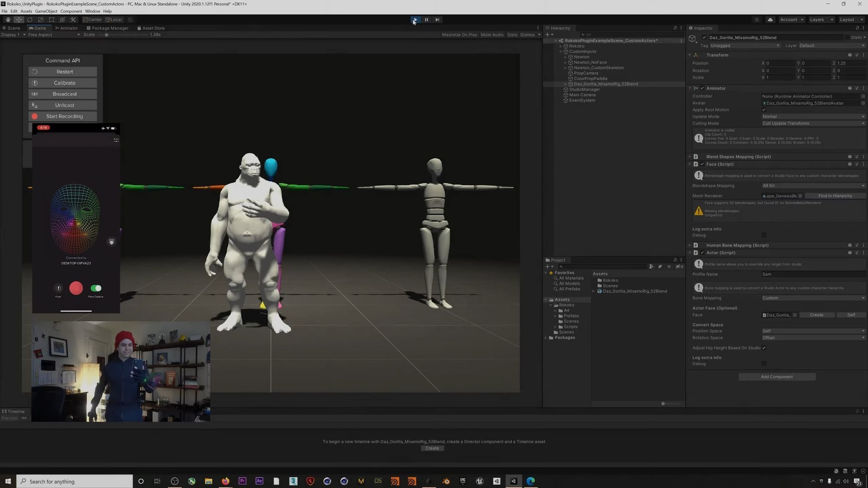The width and height of the screenshot is (868, 488).
Task: Disable the Face (Script) component checkbox
Action: 703,164
